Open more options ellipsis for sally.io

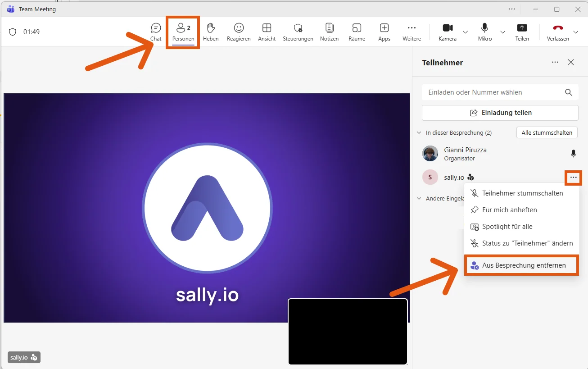[573, 178]
